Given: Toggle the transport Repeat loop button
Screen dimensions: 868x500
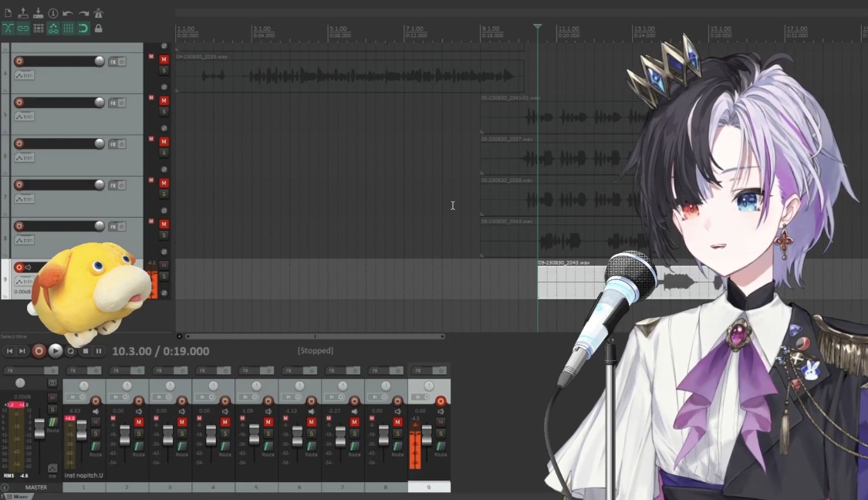Looking at the screenshot, I should click(x=70, y=351).
